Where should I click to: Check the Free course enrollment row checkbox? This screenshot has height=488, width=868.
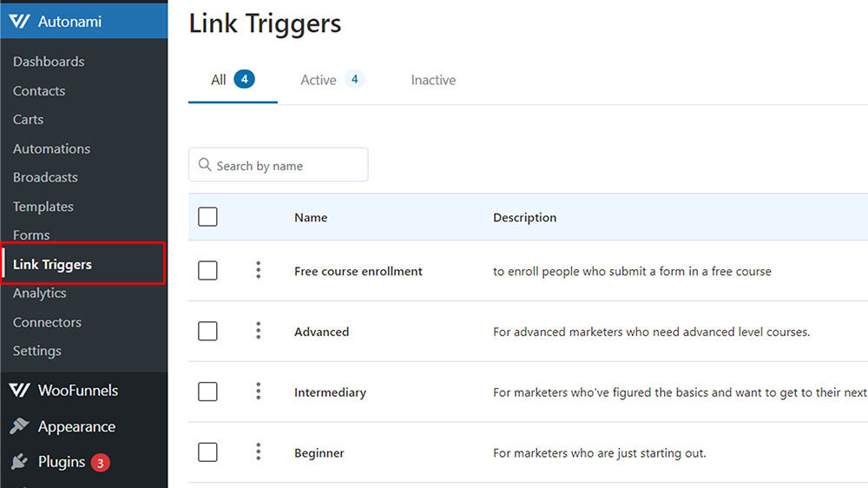[x=207, y=270]
